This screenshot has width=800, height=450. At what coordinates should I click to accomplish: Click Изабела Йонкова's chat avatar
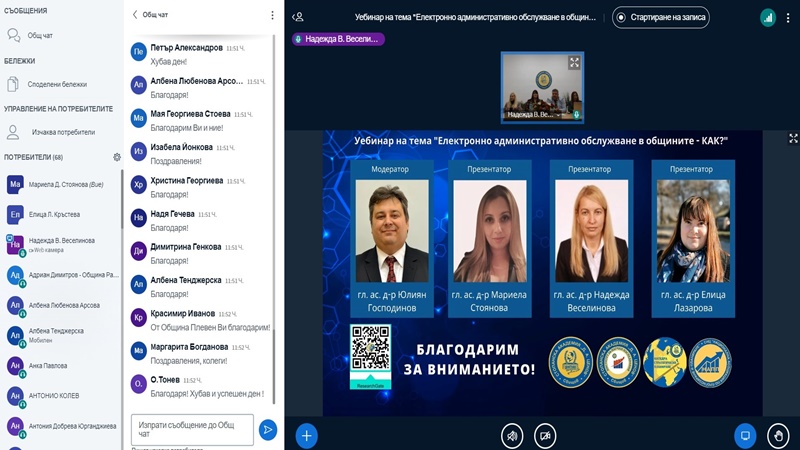pyautogui.click(x=139, y=152)
